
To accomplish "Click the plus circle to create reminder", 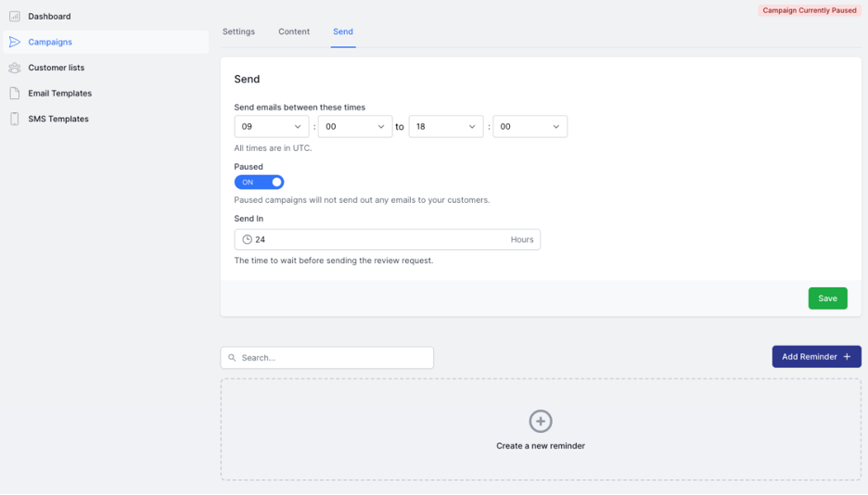I will tap(540, 422).
